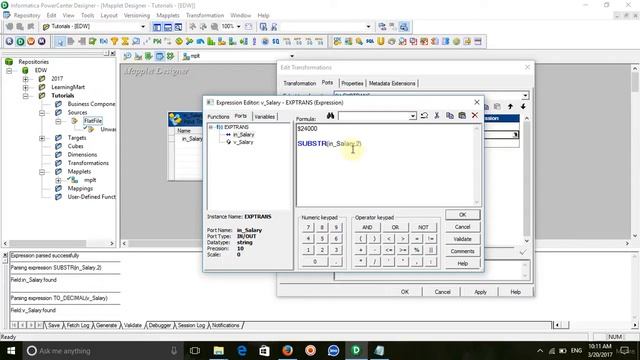This screenshot has width=640, height=360.
Task: Switch to the Metadata Extensions tab
Action: pyautogui.click(x=392, y=83)
